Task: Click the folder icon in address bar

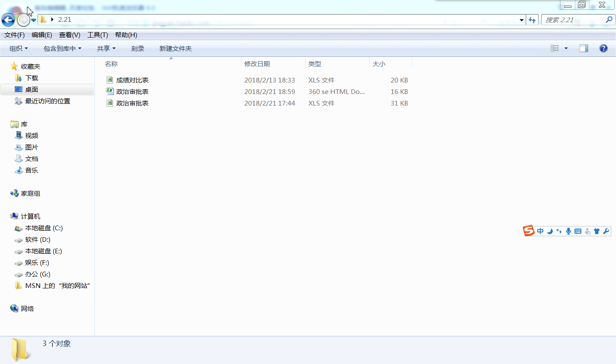Action: click(x=43, y=19)
